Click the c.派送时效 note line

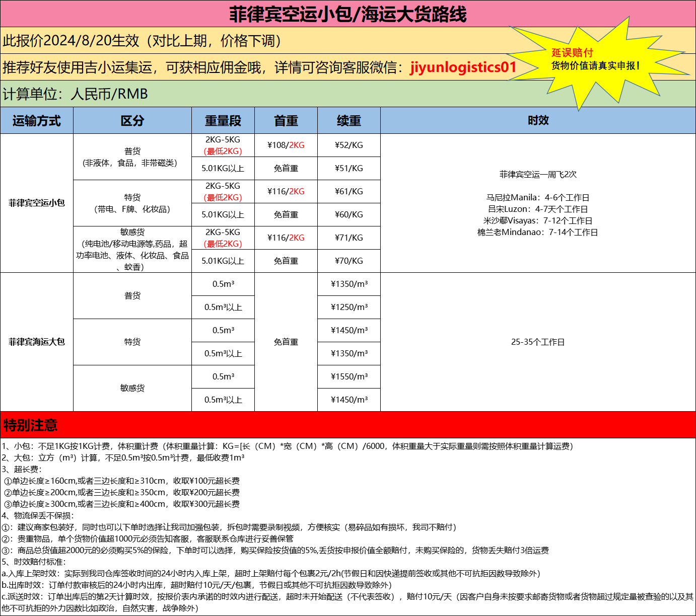(347, 602)
